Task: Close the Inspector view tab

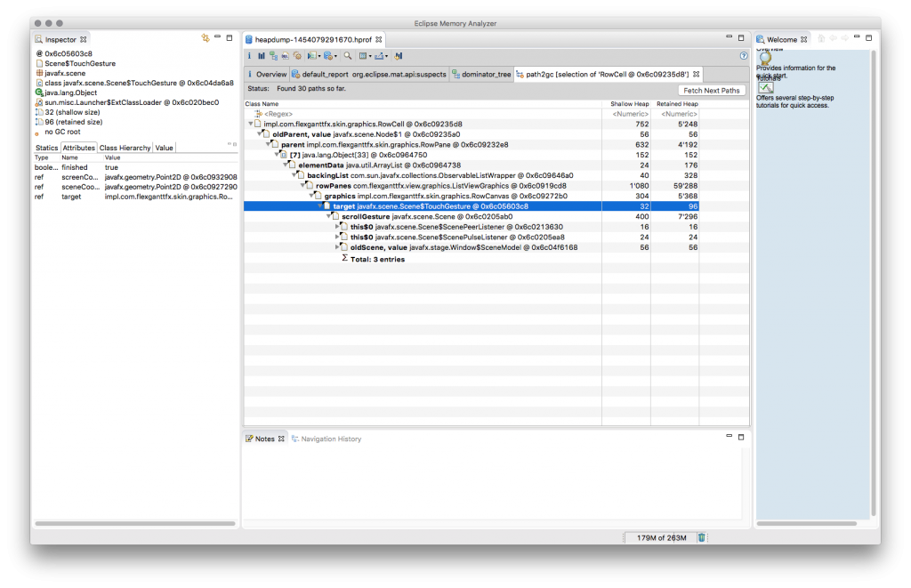Action: 83,39
